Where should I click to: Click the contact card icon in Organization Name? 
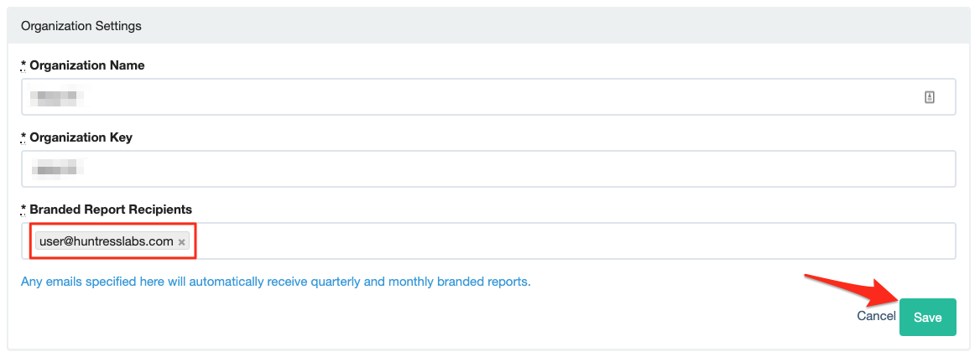(x=930, y=97)
